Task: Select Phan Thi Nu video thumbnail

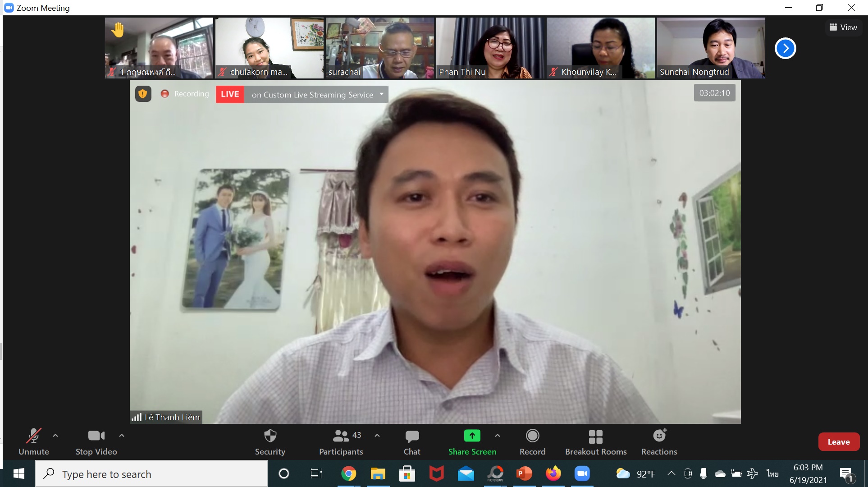Action: click(490, 48)
